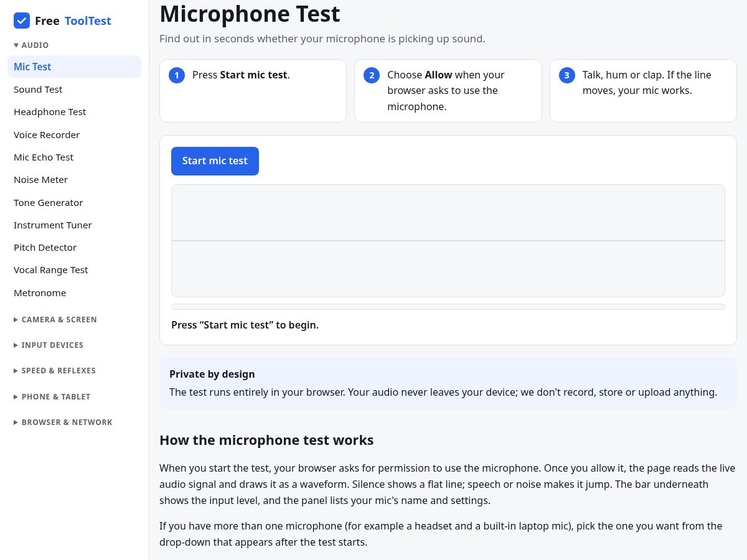This screenshot has height=560, width=747.
Task: Click step 1 number badge
Action: (x=177, y=75)
